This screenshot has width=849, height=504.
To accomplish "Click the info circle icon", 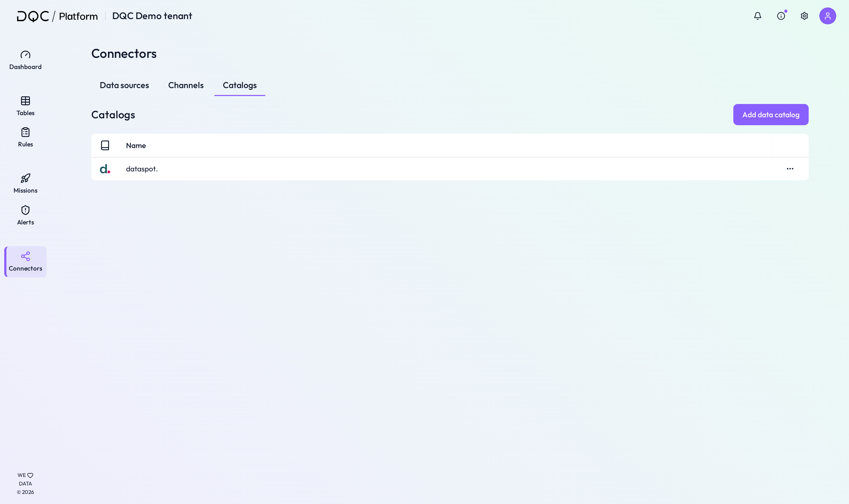I will click(781, 16).
